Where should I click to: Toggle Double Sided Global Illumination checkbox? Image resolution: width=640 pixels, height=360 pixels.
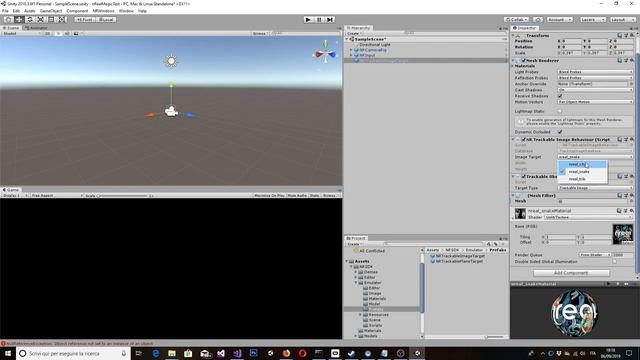coord(614,262)
